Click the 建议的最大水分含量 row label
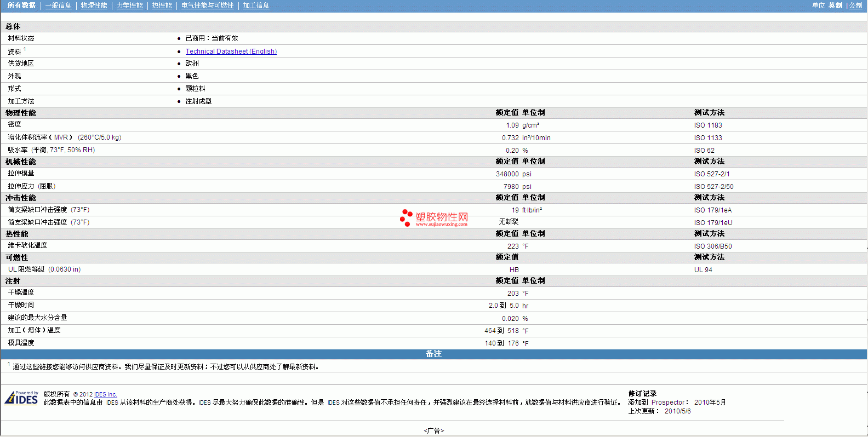The height and width of the screenshot is (437, 868). coord(37,318)
